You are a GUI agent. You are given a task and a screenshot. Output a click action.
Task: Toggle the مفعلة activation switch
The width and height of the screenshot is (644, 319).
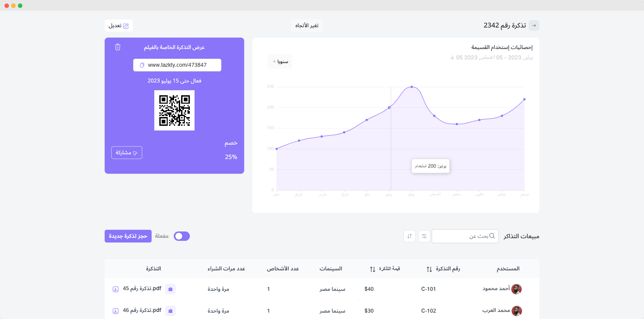tap(182, 236)
